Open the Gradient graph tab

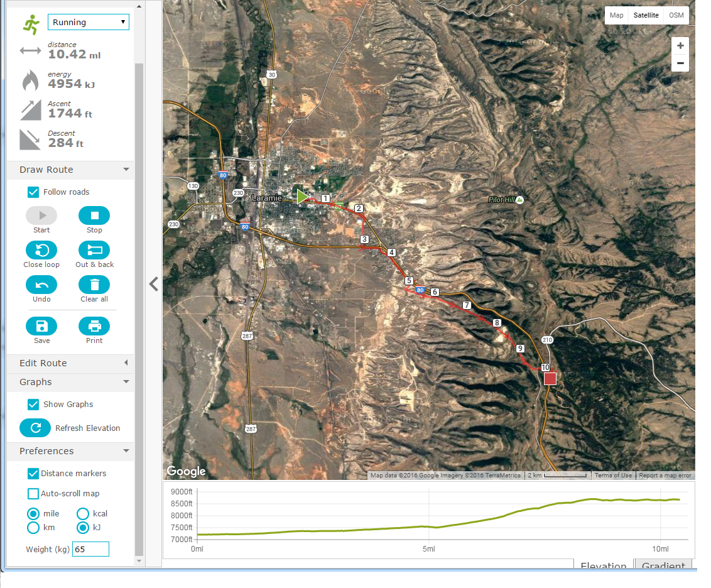click(x=663, y=565)
